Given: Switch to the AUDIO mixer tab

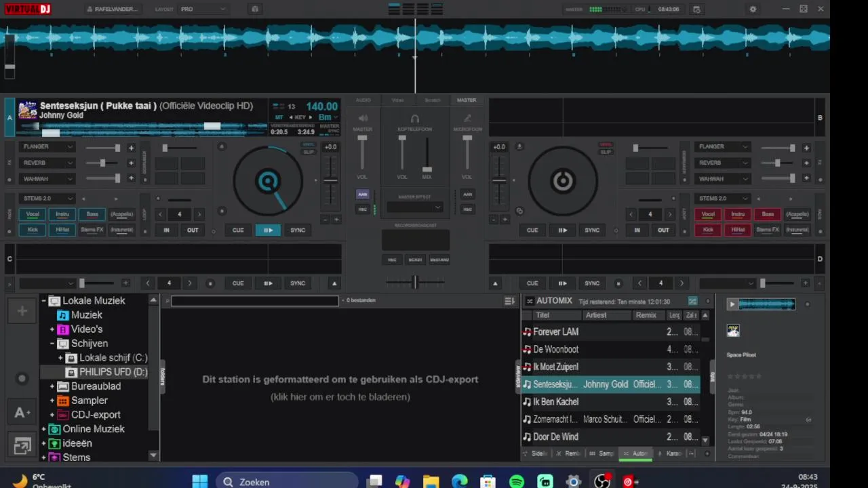Looking at the screenshot, I should coord(363,100).
